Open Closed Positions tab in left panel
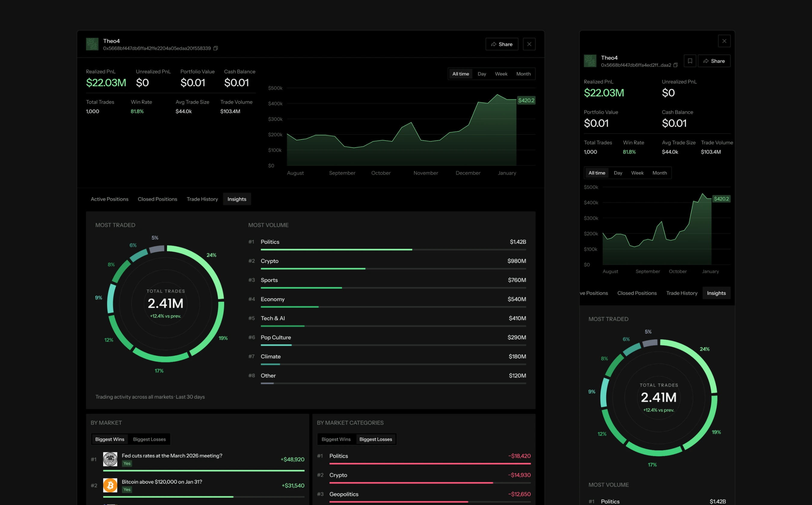This screenshot has width=812, height=505. 157,199
